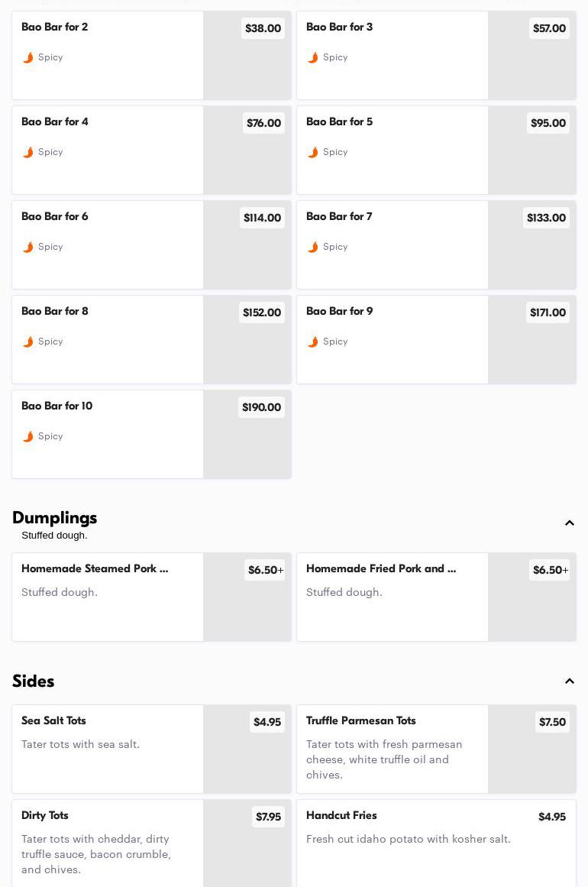Click the spicy pepper icon on Bao Bar for 6
Screen dimensions: 588x887
click(x=28, y=248)
